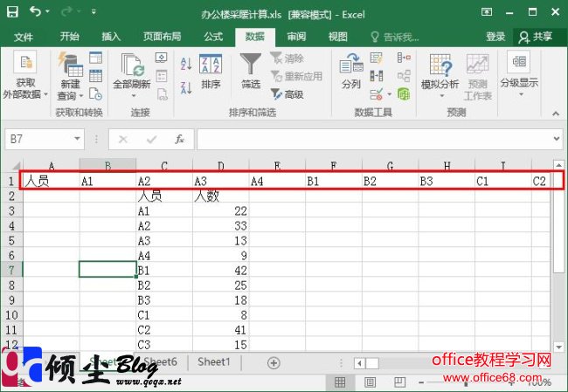This screenshot has height=392, width=568.
Task: Click Remove Duplicates icon
Action: pyautogui.click(x=377, y=76)
